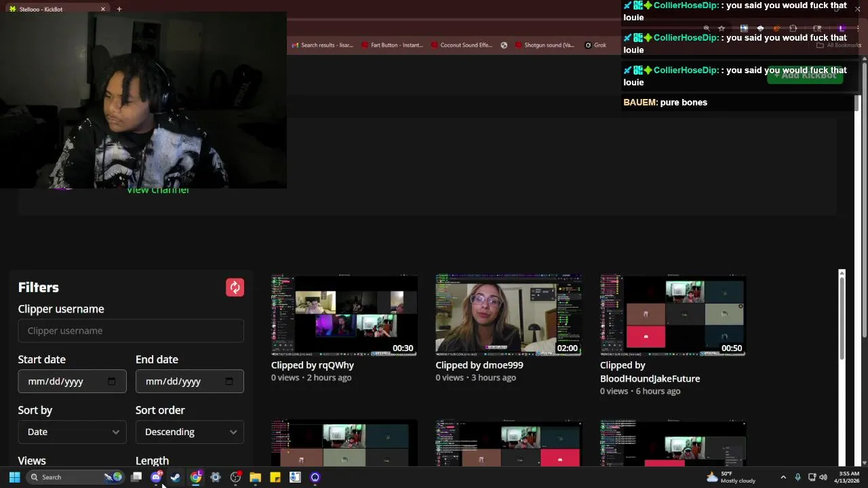Open the Settings gear taskbar icon
The image size is (868, 488).
[x=216, y=477]
